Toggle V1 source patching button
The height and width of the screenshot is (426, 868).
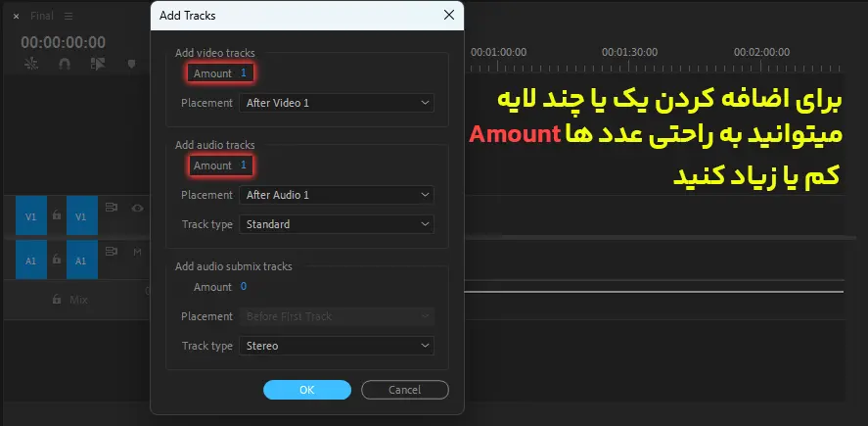(31, 215)
